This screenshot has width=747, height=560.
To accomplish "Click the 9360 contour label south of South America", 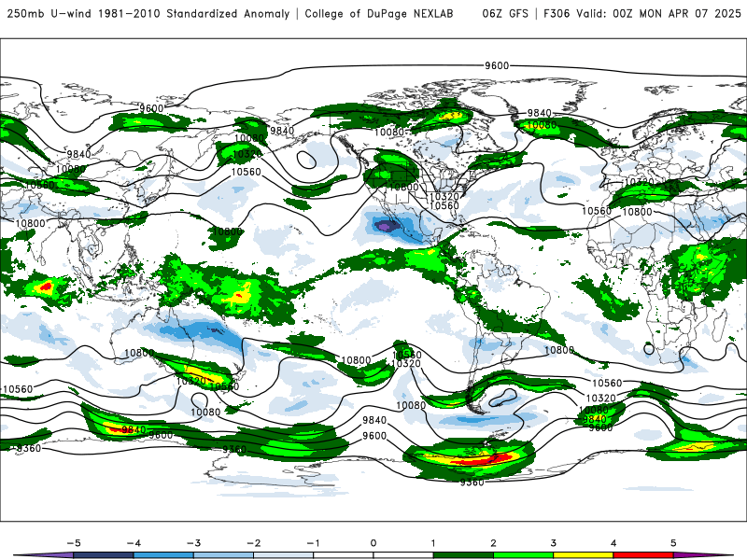I will click(472, 483).
